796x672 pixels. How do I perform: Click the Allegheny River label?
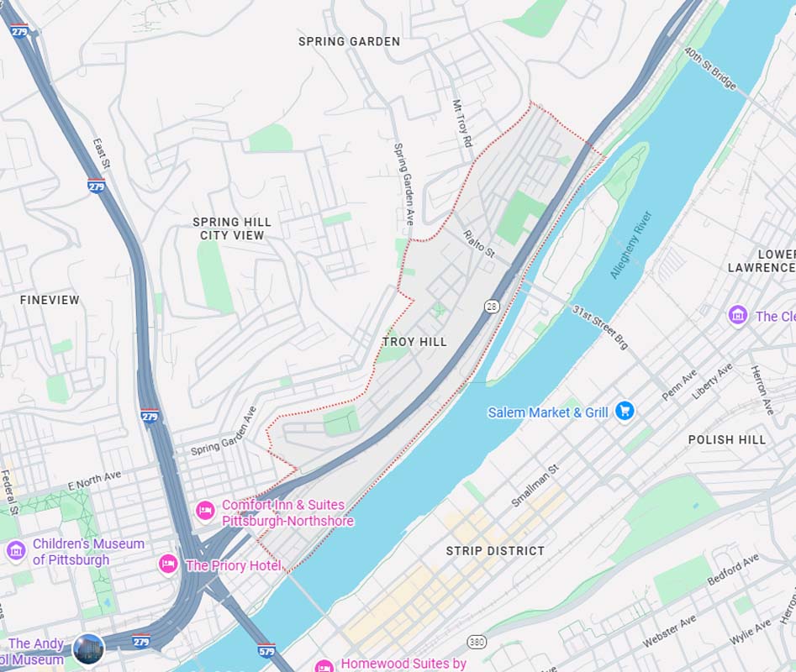630,245
